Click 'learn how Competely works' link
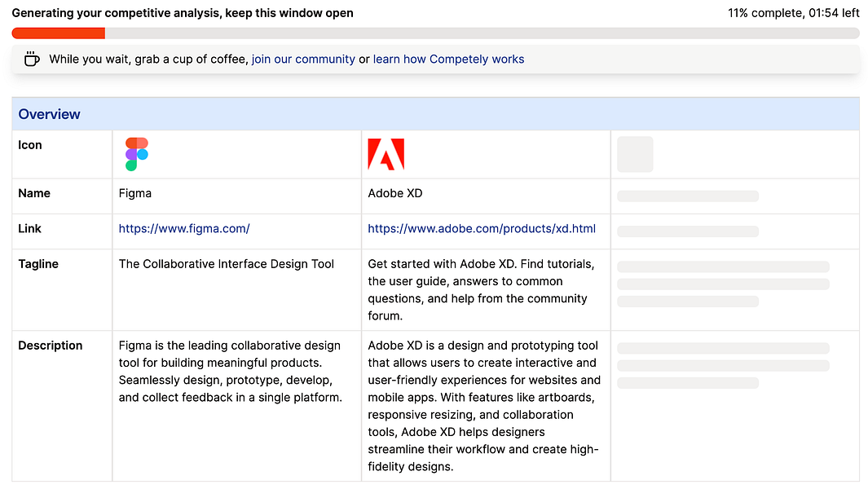The height and width of the screenshot is (489, 868). tap(448, 59)
